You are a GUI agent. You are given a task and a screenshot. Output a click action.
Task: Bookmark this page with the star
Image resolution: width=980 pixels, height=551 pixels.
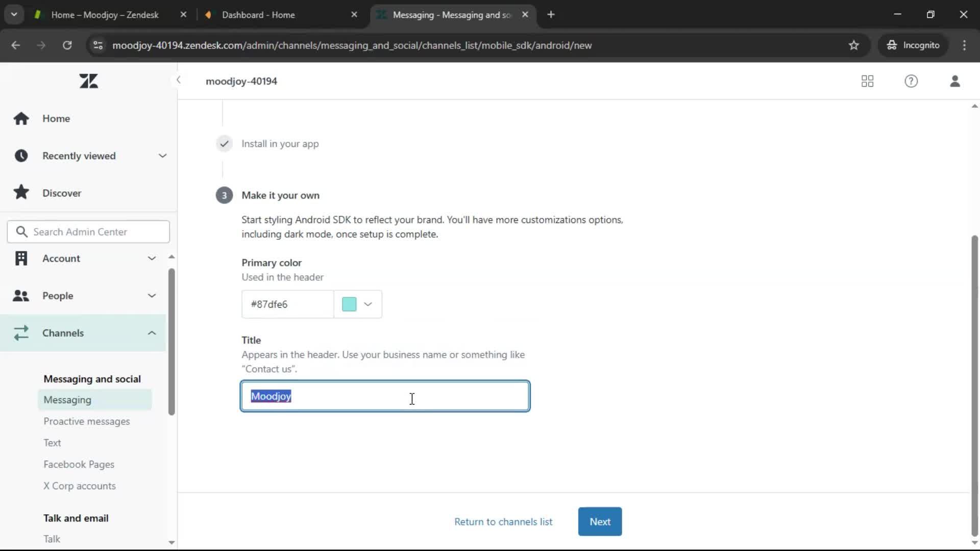coord(854,45)
